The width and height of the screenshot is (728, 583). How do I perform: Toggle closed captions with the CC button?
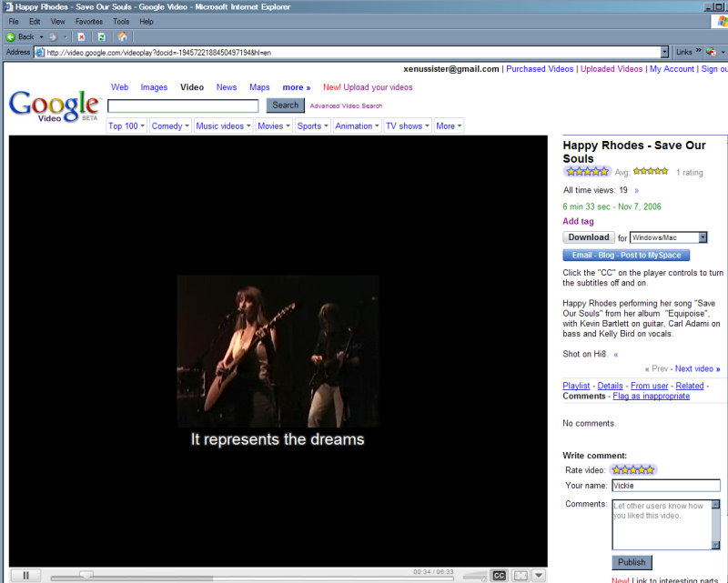click(499, 576)
